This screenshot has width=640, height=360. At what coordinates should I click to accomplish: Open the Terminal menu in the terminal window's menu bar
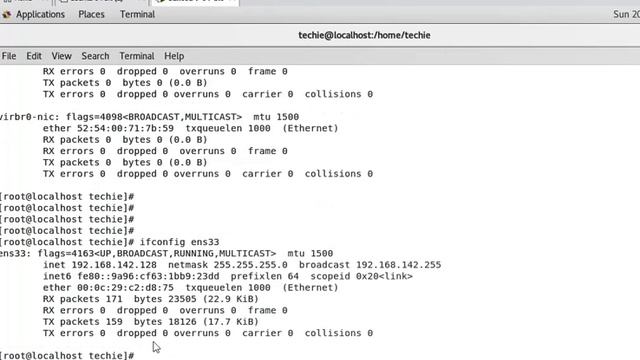point(137,56)
